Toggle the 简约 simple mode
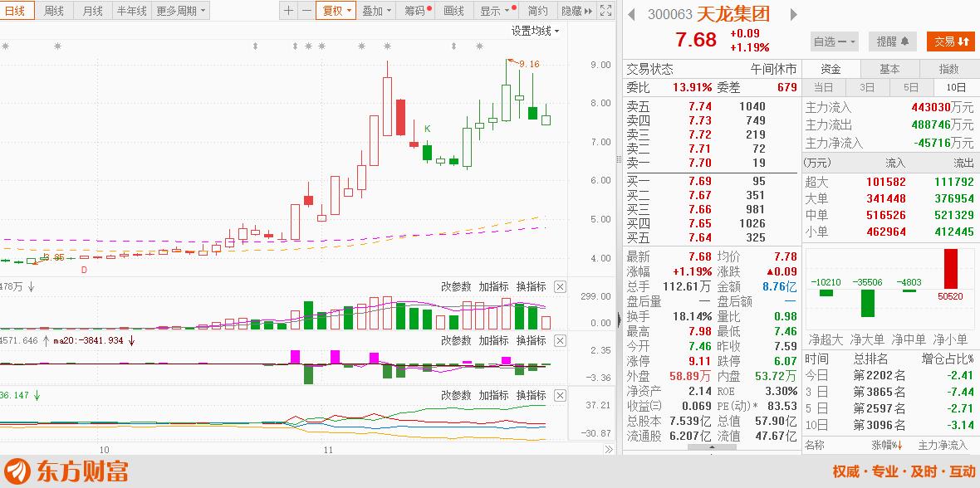 pos(537,11)
